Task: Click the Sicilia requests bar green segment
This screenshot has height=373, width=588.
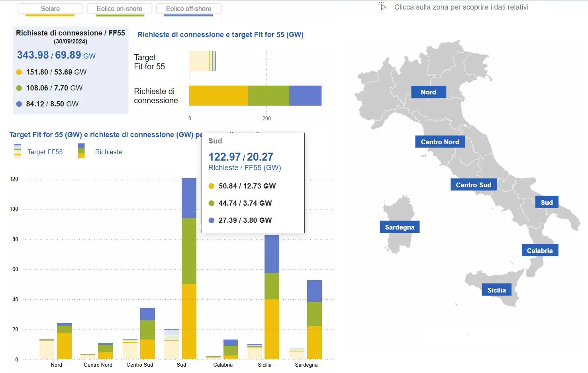Action: click(x=272, y=286)
